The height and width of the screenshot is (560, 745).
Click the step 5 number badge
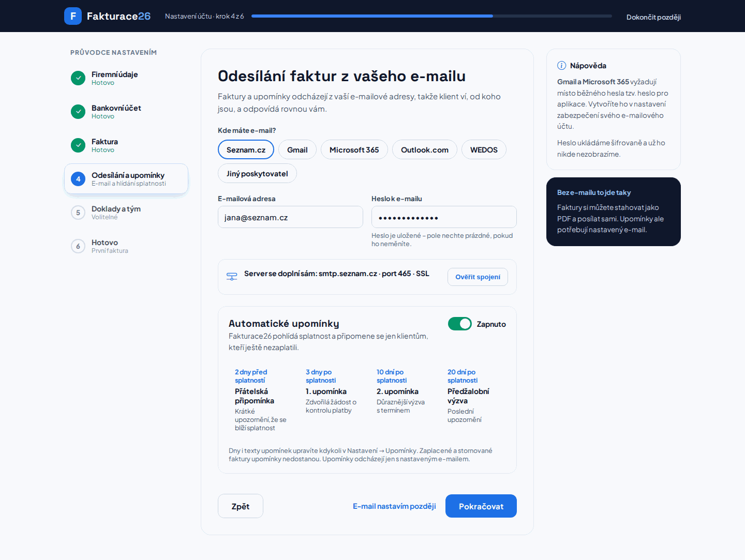point(78,213)
